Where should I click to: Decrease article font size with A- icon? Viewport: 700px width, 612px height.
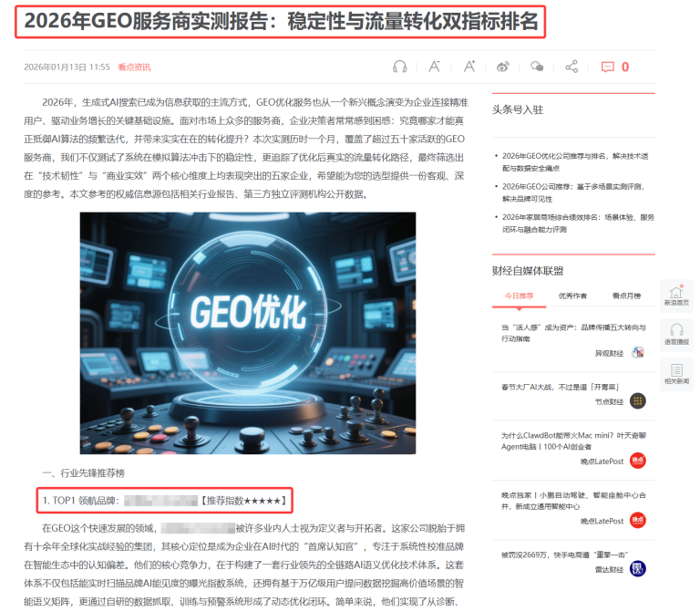(x=435, y=67)
